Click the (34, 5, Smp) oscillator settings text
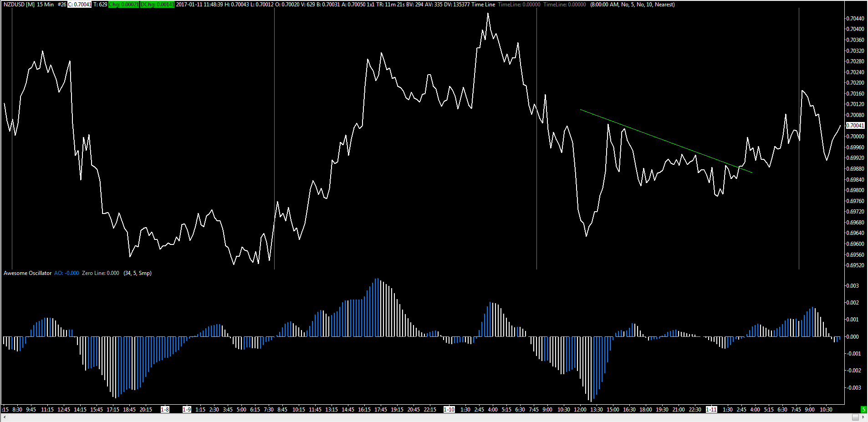The height and width of the screenshot is (422, 868). 138,273
